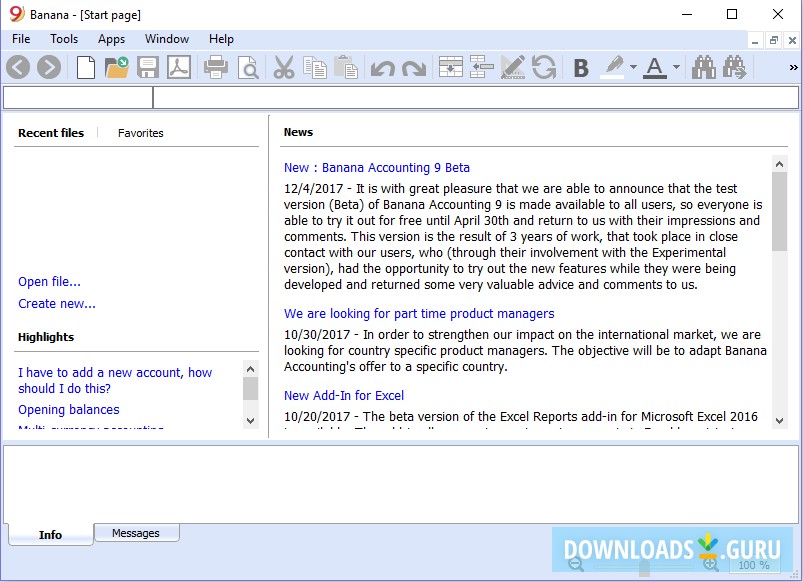Viewport: 803px width, 582px height.
Task: Open the Banana Accounting 9 Beta news link
Action: point(377,168)
